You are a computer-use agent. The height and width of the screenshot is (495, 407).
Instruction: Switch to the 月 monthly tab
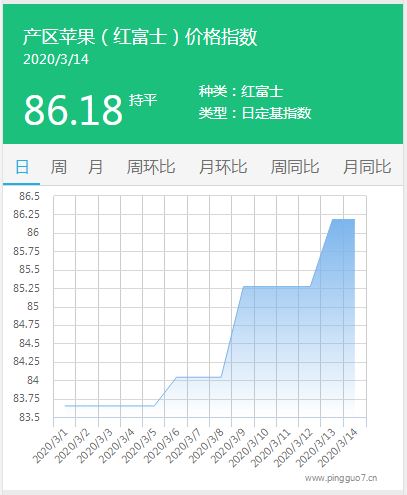point(95,167)
